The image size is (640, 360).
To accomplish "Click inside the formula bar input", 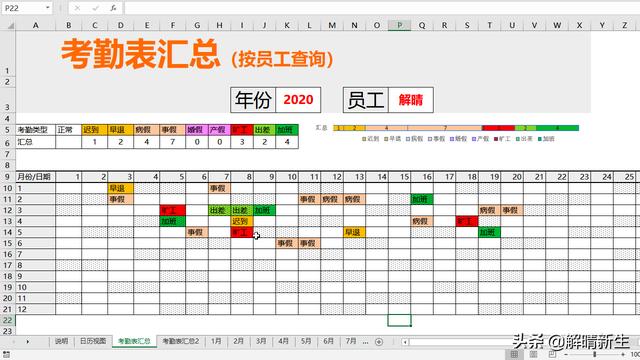I will click(382, 8).
